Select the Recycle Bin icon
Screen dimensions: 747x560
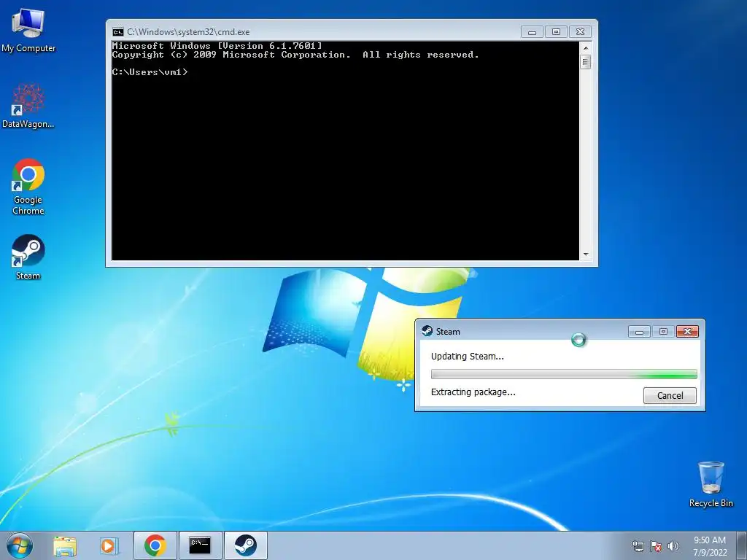coord(711,484)
